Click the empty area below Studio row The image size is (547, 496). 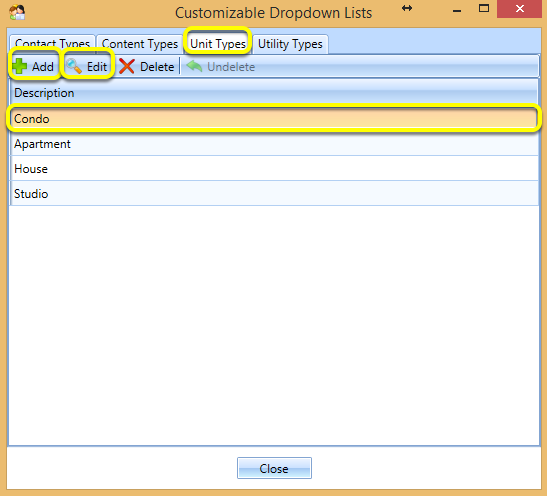coord(274,324)
